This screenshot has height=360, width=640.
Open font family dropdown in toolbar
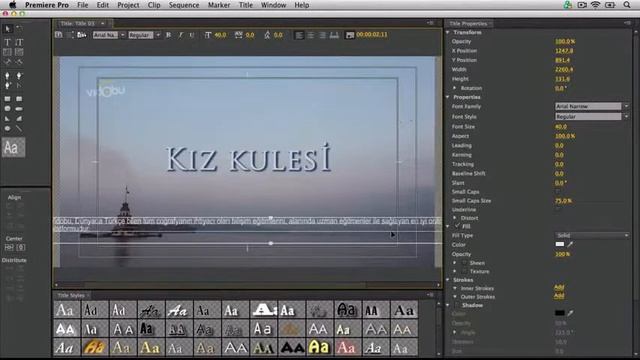click(122, 35)
